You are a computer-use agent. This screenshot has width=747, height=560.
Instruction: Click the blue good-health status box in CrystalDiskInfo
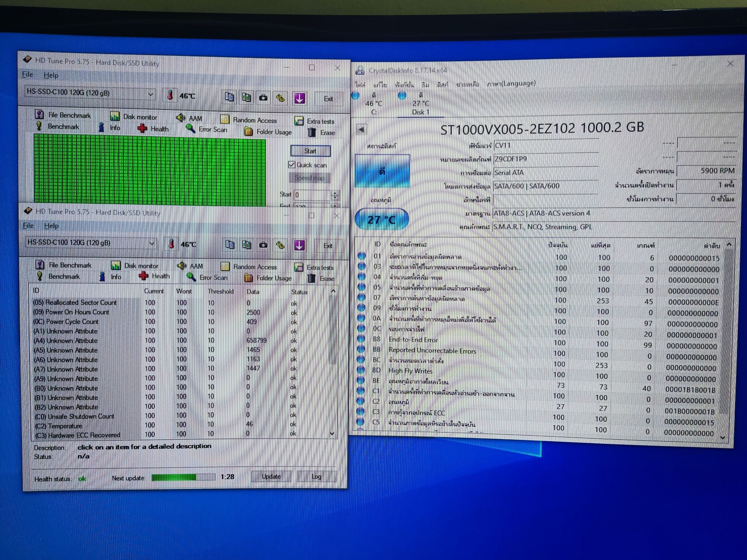pos(382,171)
